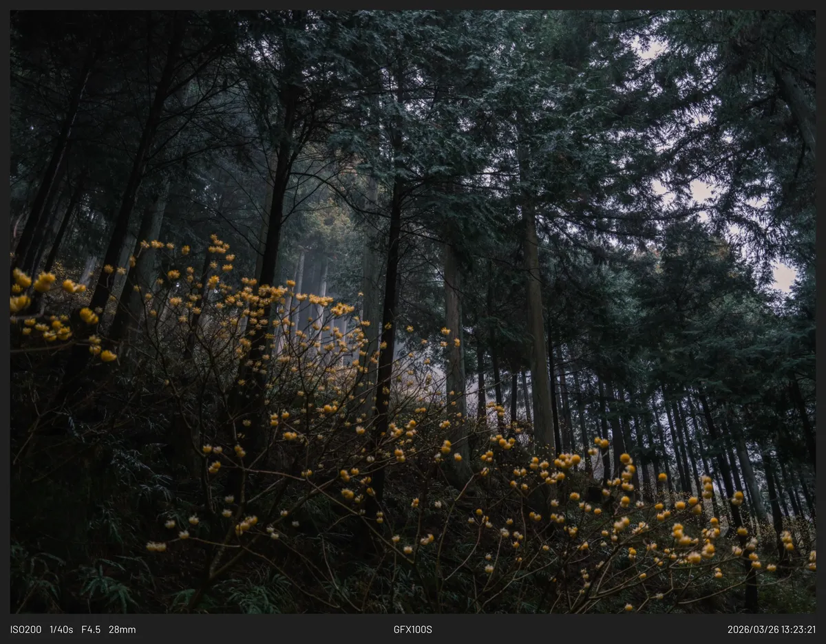Click the dark border above the photo

pyautogui.click(x=413, y=5)
